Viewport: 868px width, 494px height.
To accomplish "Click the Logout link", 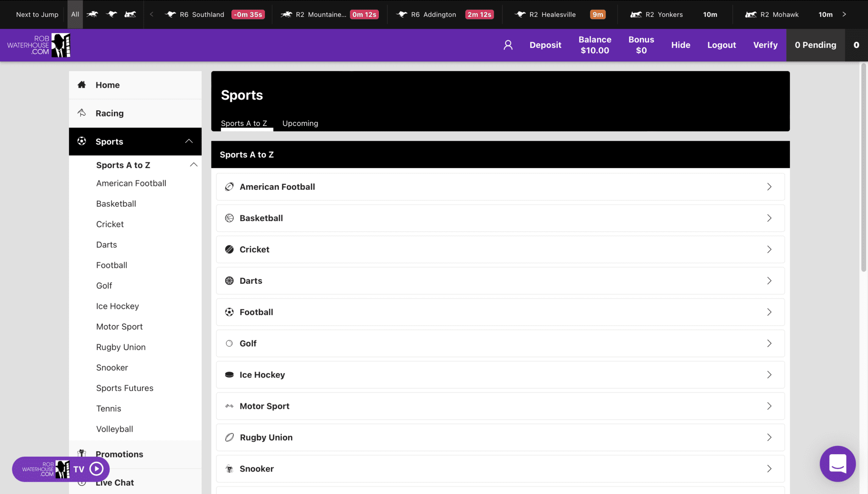I will click(721, 45).
